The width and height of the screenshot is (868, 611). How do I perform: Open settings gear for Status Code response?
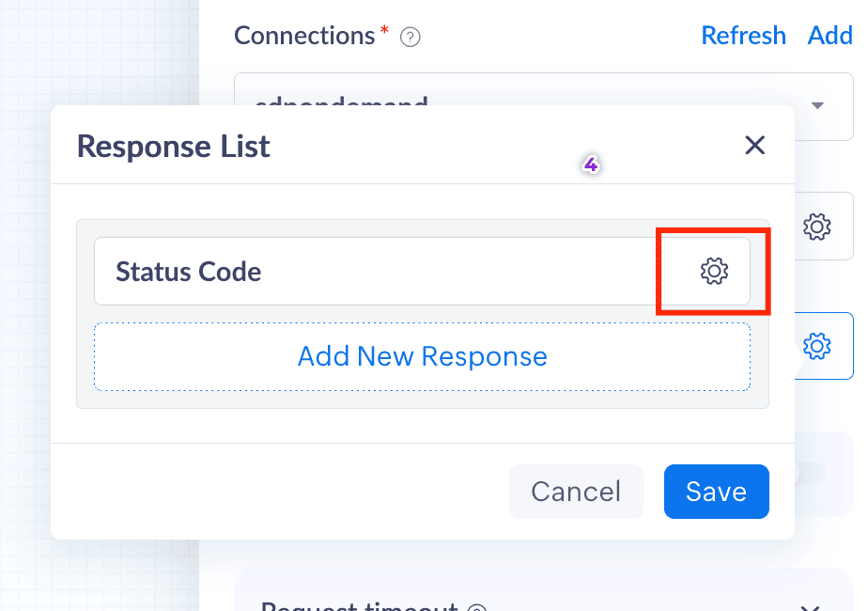[x=714, y=271]
